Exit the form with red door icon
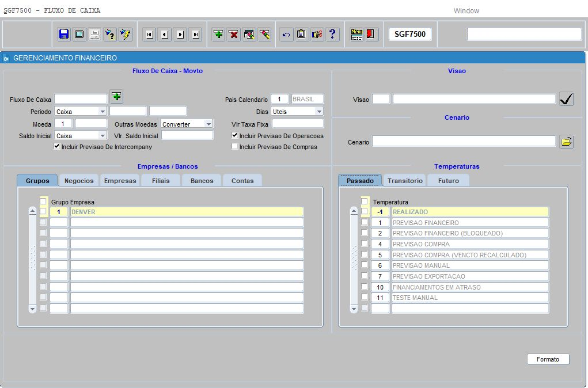588x388 pixels. click(371, 34)
